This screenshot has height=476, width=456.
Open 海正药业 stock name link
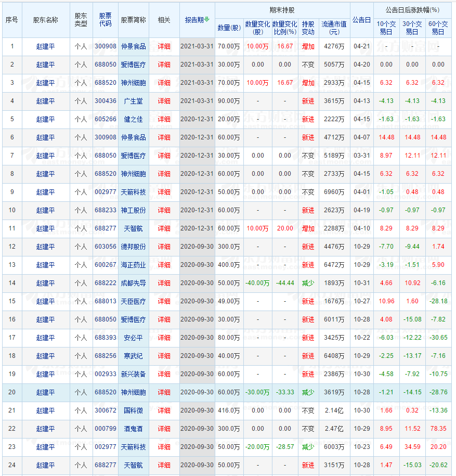[133, 265]
